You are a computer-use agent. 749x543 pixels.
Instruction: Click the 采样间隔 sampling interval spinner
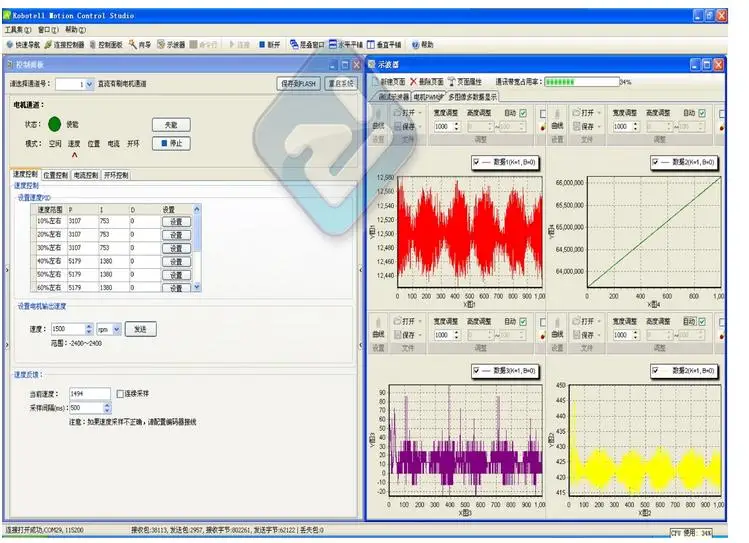[107, 408]
